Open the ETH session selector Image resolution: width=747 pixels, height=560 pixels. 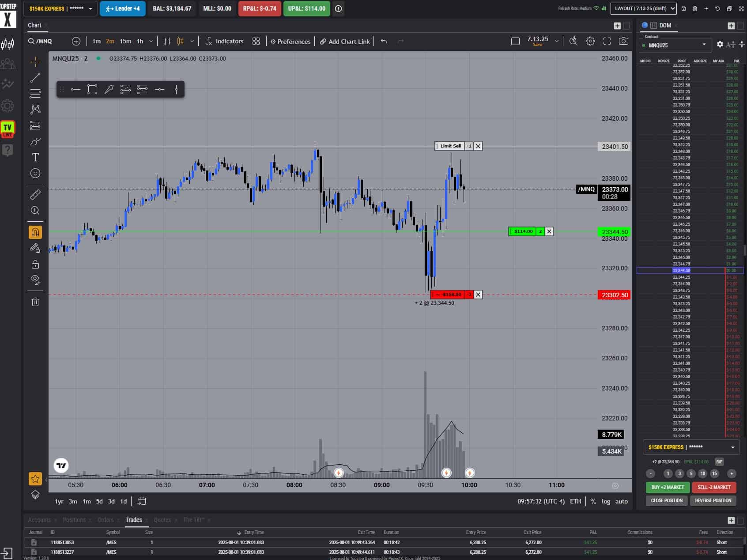575,501
